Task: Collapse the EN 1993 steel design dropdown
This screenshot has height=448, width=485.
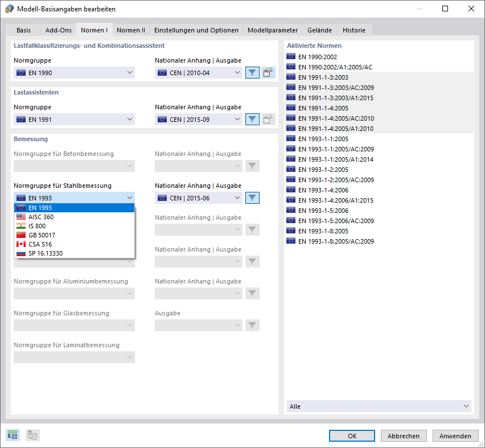Action: 74,198
